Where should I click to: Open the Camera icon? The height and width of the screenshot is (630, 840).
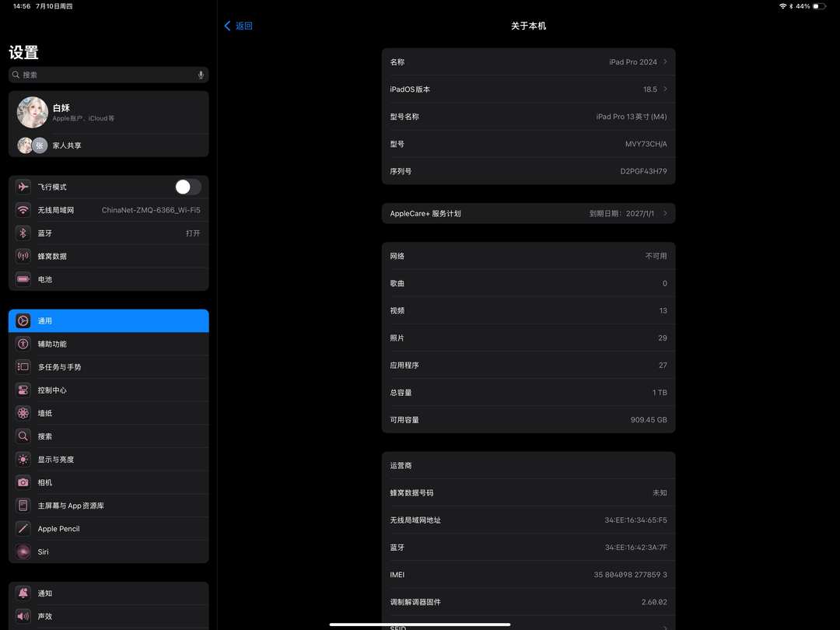[23, 482]
